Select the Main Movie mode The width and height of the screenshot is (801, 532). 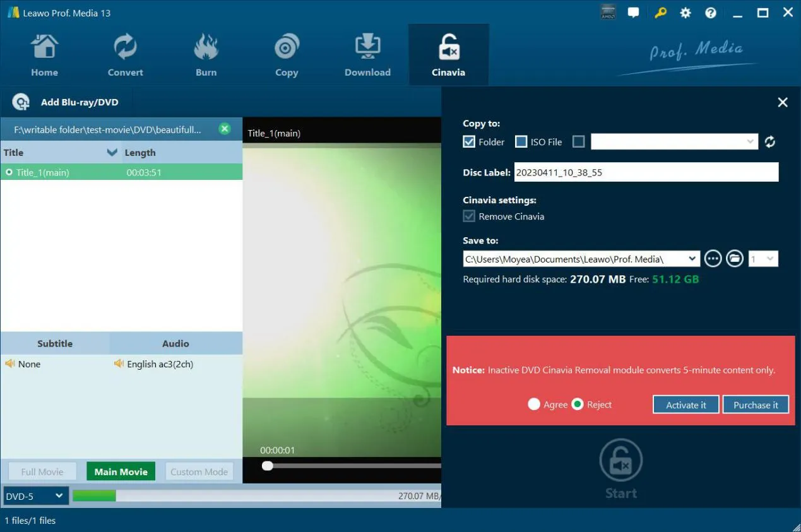pos(121,471)
